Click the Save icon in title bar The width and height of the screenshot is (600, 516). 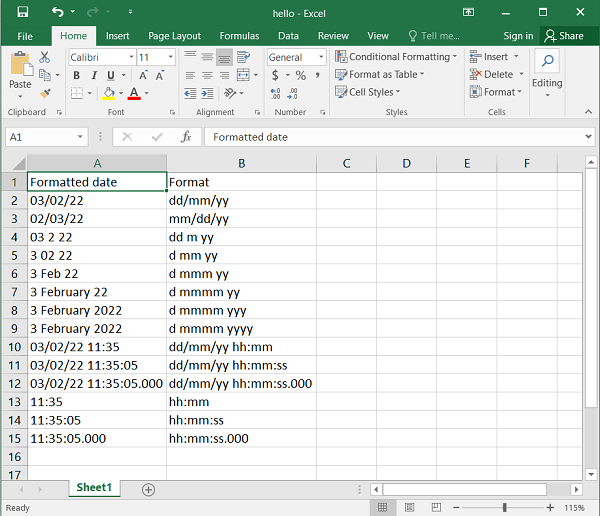click(22, 11)
